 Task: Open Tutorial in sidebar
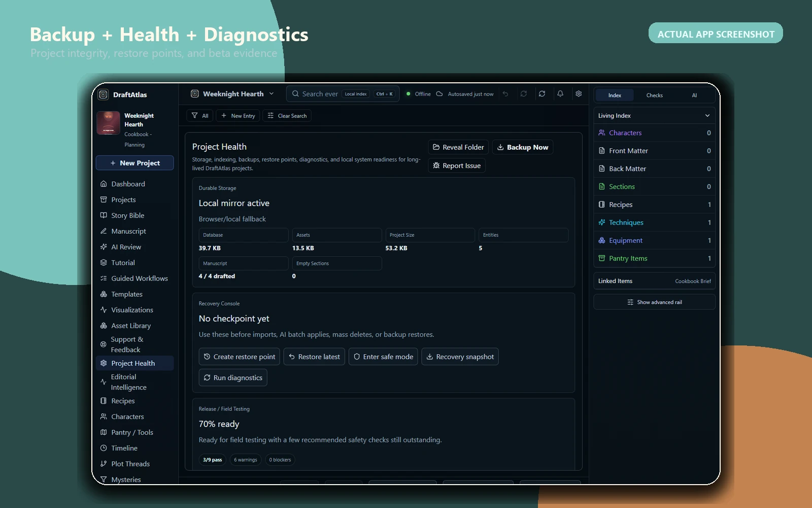[134, 263]
